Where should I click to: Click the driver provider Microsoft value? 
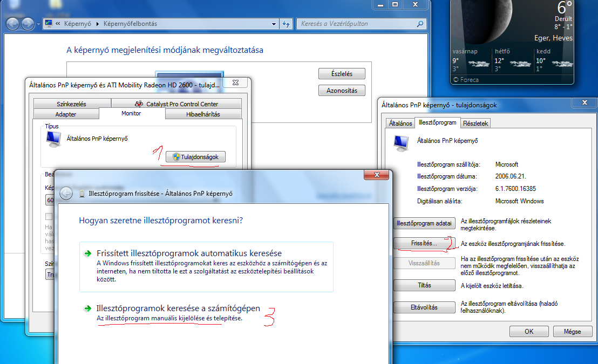(x=506, y=164)
